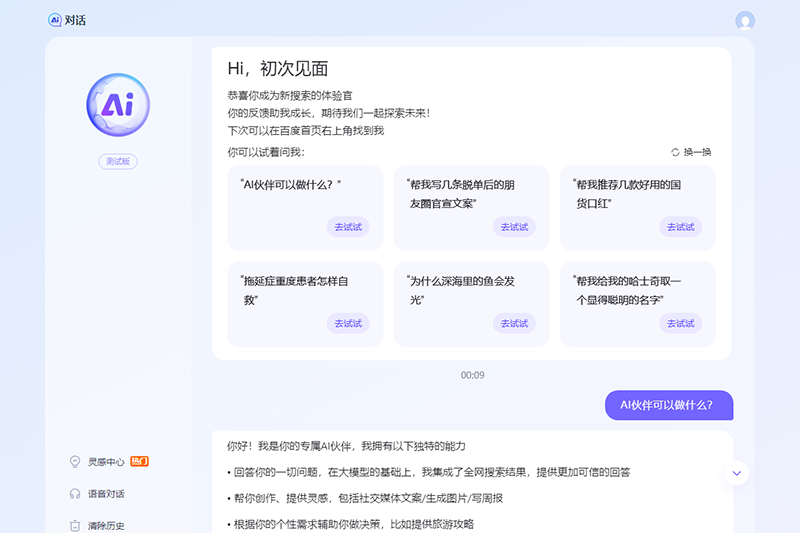The height and width of the screenshot is (533, 800).
Task: Click 去试试 on the 哈士奇取名 card
Action: [681, 323]
